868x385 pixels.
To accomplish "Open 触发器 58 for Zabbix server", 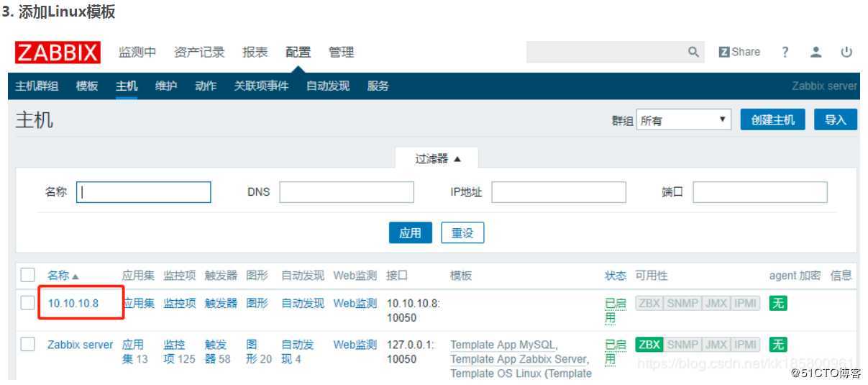I will click(218, 351).
